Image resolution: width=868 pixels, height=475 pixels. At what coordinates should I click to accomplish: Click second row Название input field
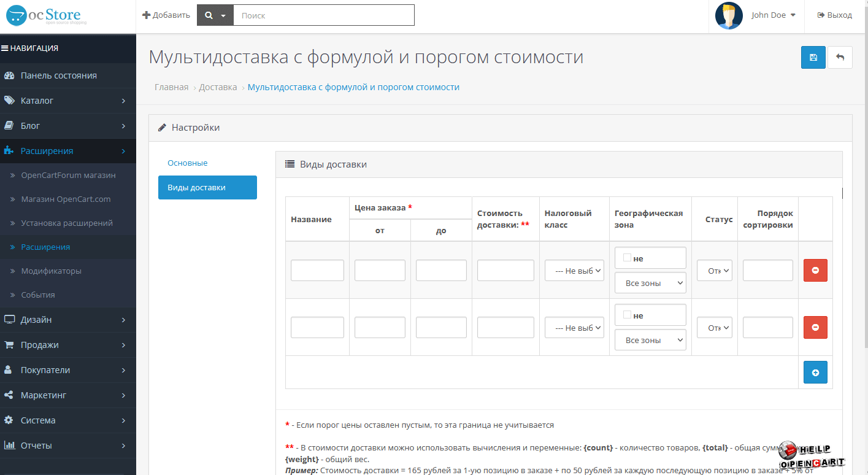pos(317,328)
